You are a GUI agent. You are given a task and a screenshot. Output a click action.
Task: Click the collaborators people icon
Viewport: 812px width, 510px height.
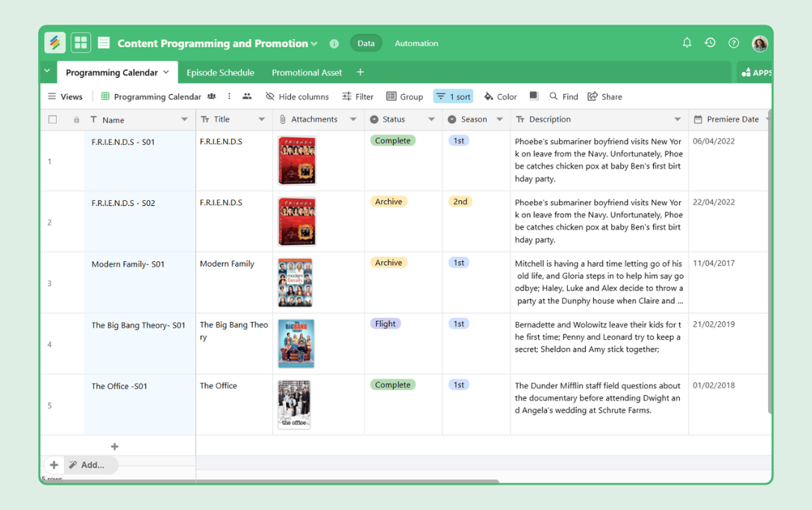tap(247, 96)
